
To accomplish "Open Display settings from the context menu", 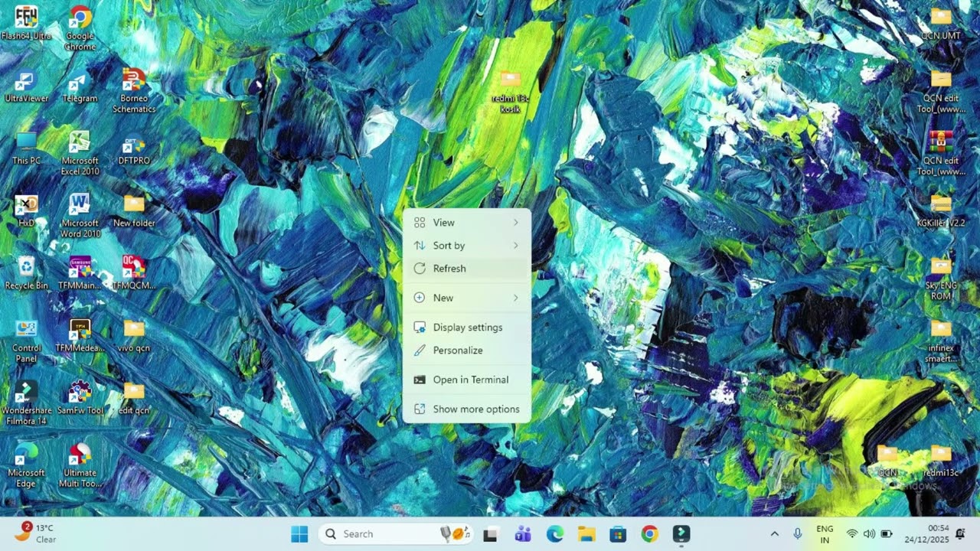I will pos(466,328).
